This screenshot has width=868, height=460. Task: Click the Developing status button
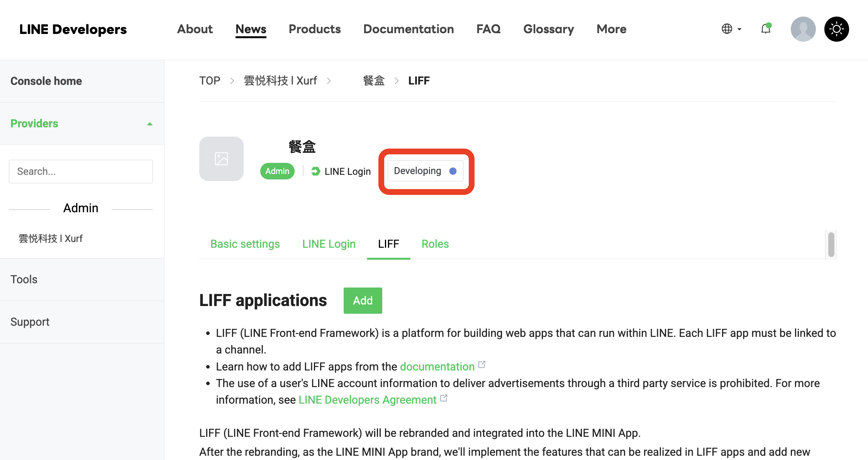point(426,171)
